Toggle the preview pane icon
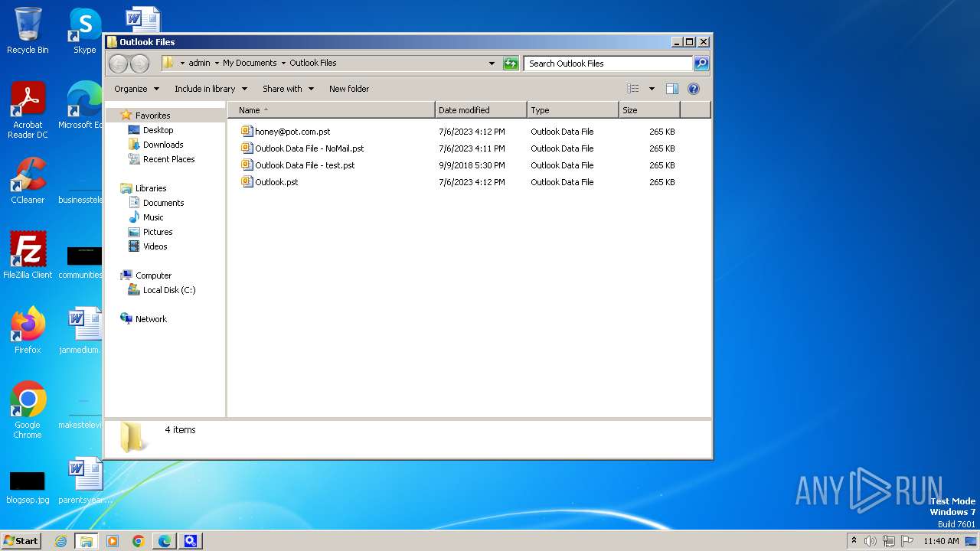The height and width of the screenshot is (551, 980). (x=671, y=89)
